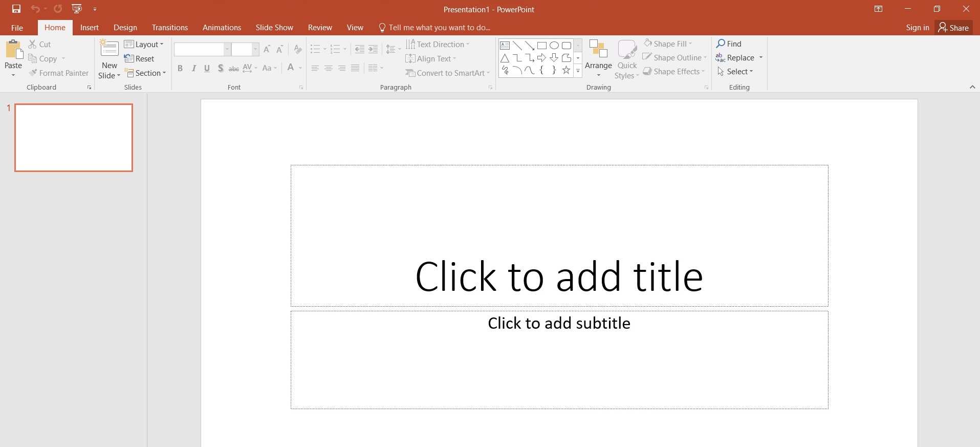
Task: Increase list indent level icon
Action: tap(373, 49)
